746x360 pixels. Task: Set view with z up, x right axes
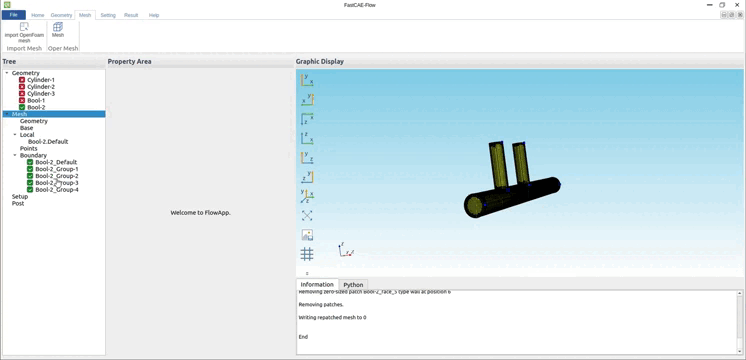pyautogui.click(x=307, y=138)
